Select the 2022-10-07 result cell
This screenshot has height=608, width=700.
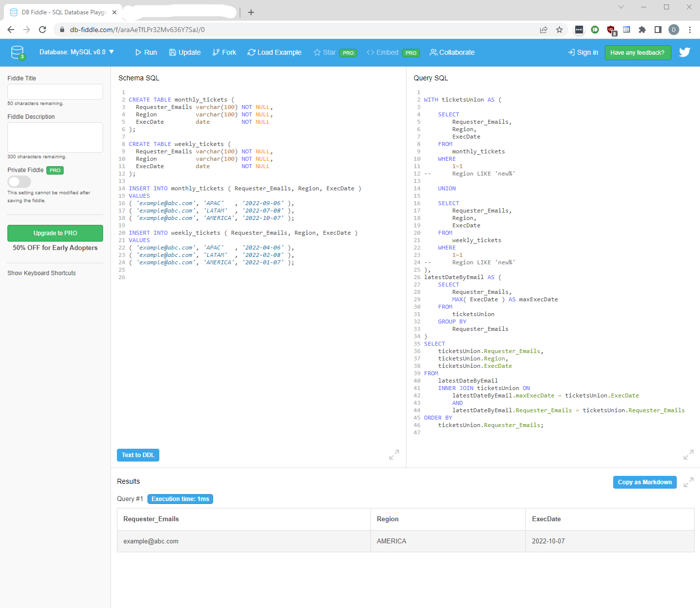tap(610, 541)
